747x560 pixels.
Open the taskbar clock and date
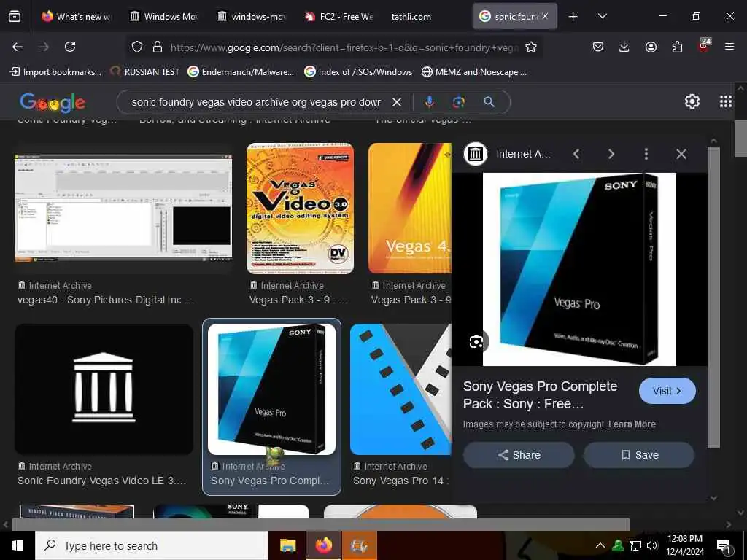(x=684, y=545)
